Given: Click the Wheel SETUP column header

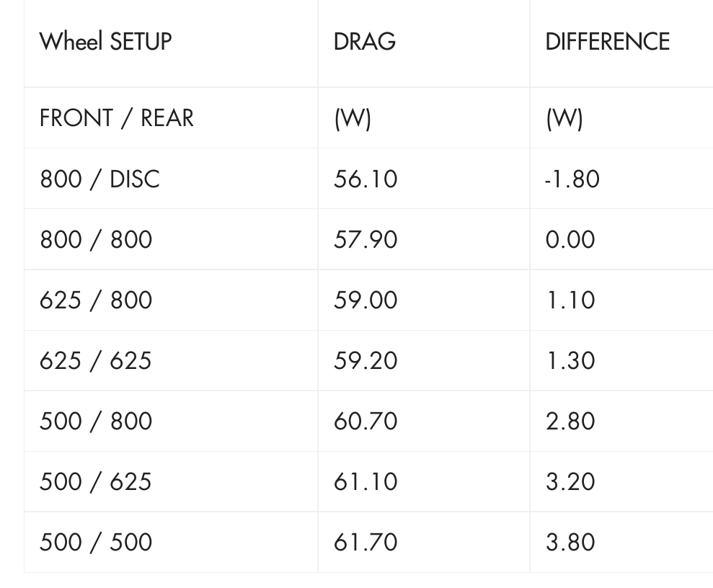Looking at the screenshot, I should pyautogui.click(x=105, y=42).
